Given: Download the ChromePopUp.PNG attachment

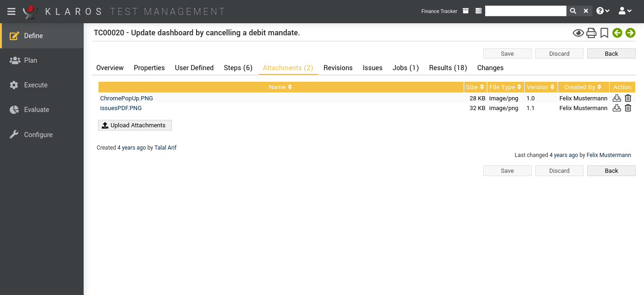Looking at the screenshot, I should tap(617, 98).
